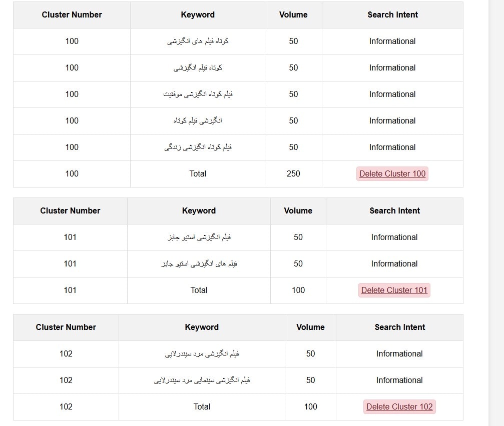Select the Total label in cluster 102 table

click(x=202, y=407)
